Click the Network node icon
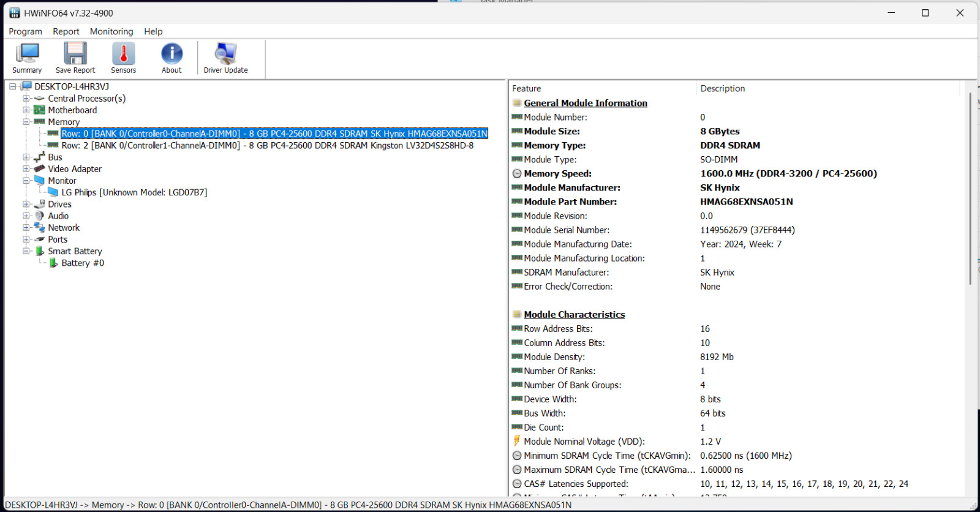Screen dimensions: 980x512 [39, 227]
